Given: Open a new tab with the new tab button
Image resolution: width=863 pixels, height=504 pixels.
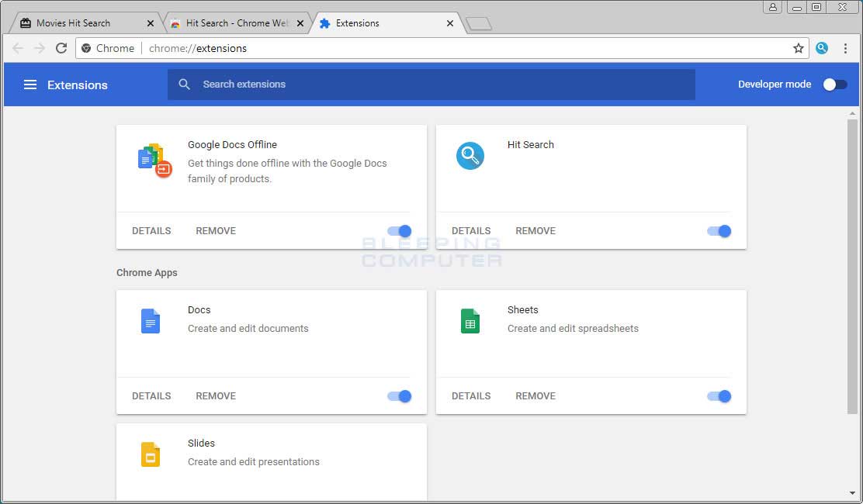Looking at the screenshot, I should click(478, 23).
